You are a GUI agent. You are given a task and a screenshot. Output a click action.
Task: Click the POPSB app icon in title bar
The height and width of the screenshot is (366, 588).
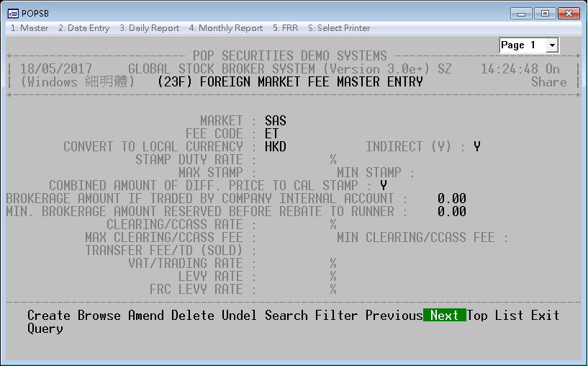(13, 14)
